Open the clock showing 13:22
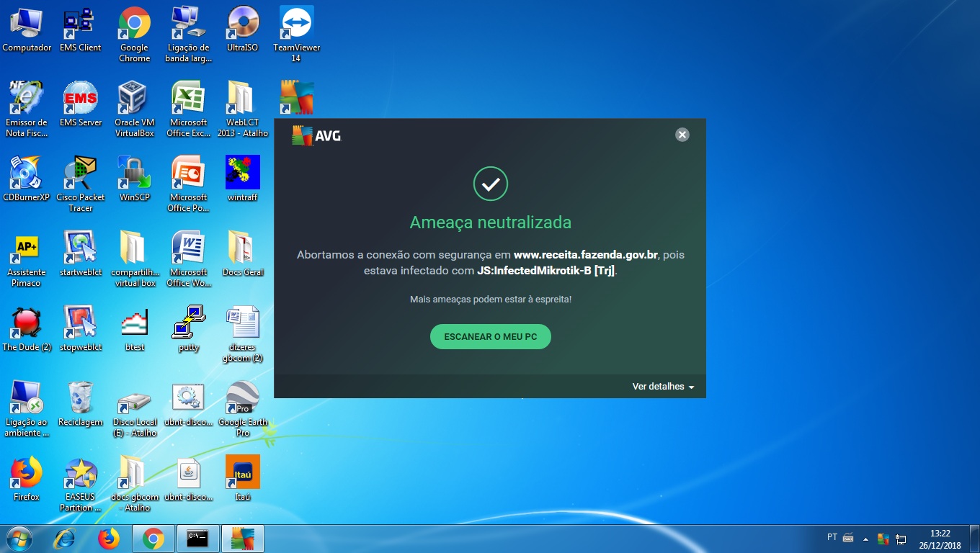Image resolution: width=980 pixels, height=553 pixels. coord(940,539)
